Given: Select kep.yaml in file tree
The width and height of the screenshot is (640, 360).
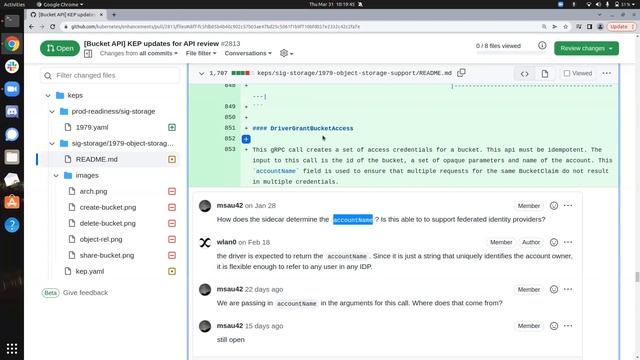Looking at the screenshot, I should pos(90,271).
